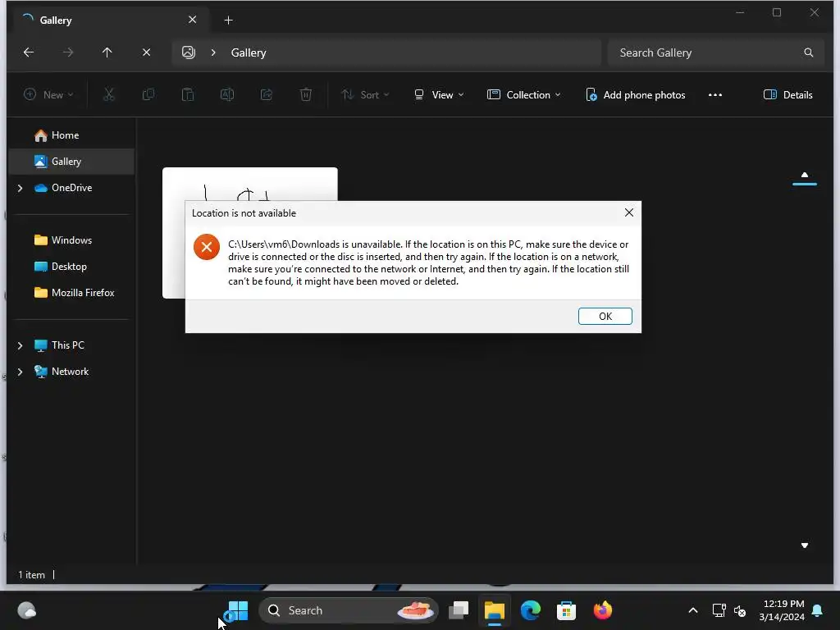Click the Rename icon
840x630 pixels.
pos(227,95)
